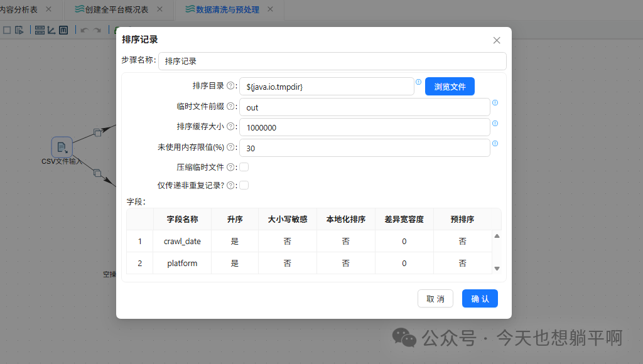643x364 pixels.
Task: Click fields table scroll up arrow
Action: coord(497,236)
